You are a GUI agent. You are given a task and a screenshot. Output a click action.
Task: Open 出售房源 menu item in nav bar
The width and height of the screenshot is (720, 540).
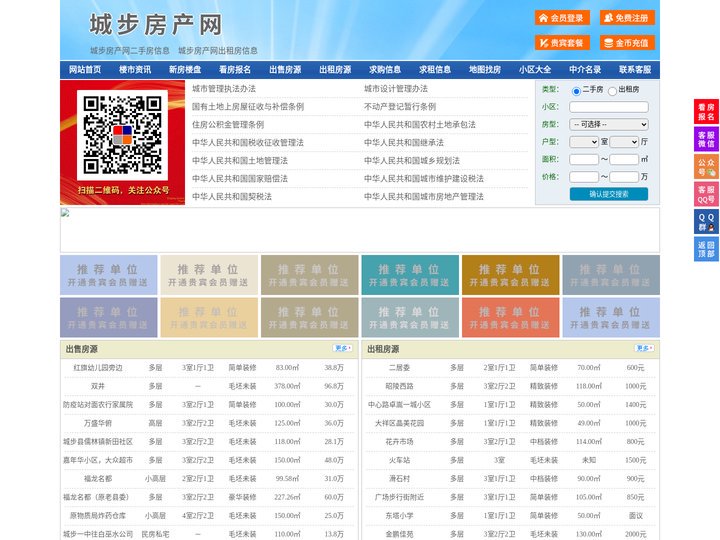point(285,70)
